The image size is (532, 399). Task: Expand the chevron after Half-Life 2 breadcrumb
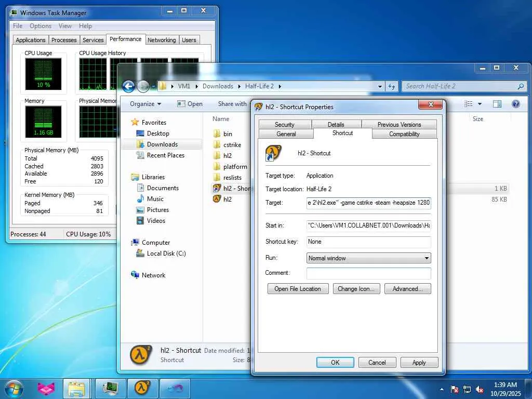(x=280, y=86)
